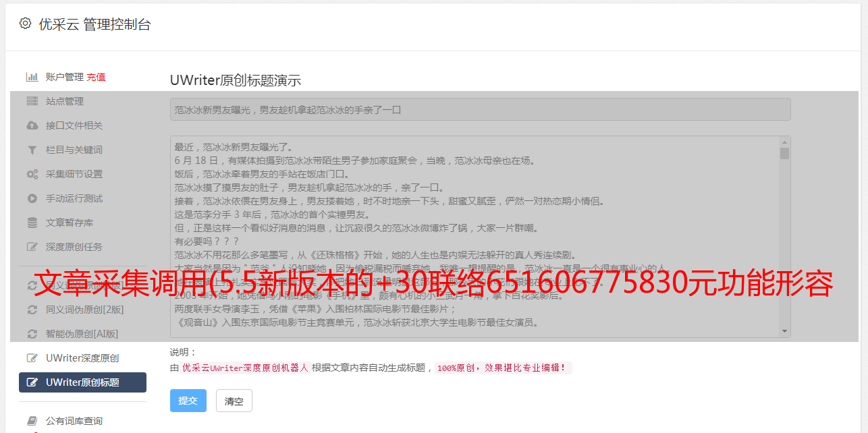Click the blue 提交 button
This screenshot has height=433, width=868.
click(188, 401)
